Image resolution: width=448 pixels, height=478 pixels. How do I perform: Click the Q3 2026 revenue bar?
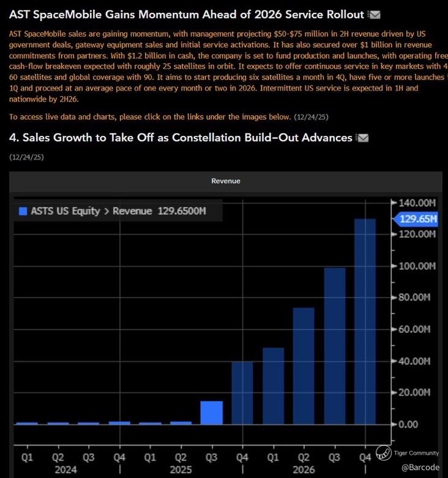point(335,346)
